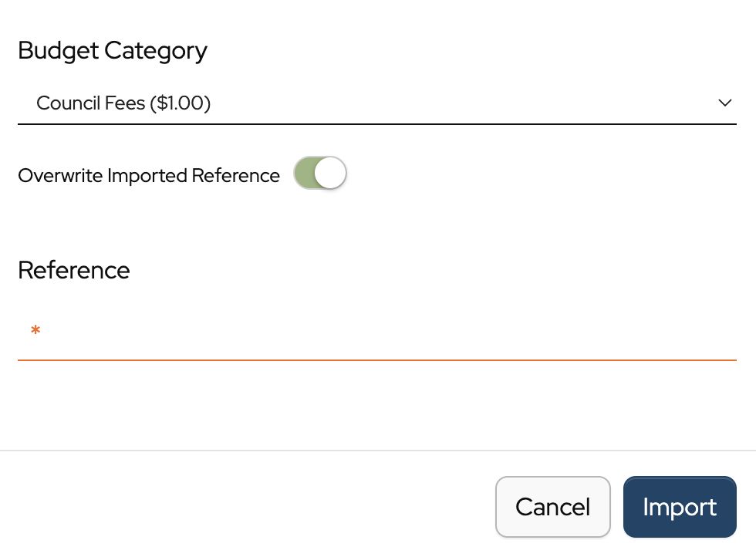The width and height of the screenshot is (756, 557).
Task: Click the white knob of the toggle
Action: click(x=330, y=174)
